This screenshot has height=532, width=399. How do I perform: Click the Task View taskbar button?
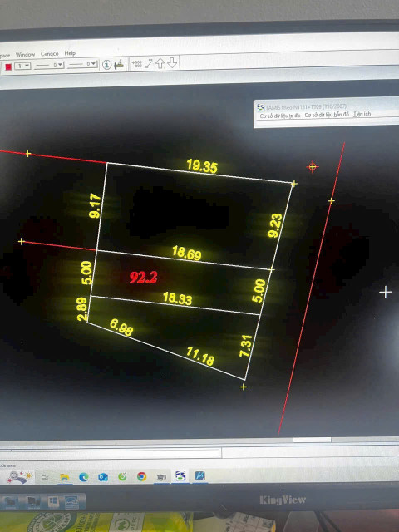(44, 477)
